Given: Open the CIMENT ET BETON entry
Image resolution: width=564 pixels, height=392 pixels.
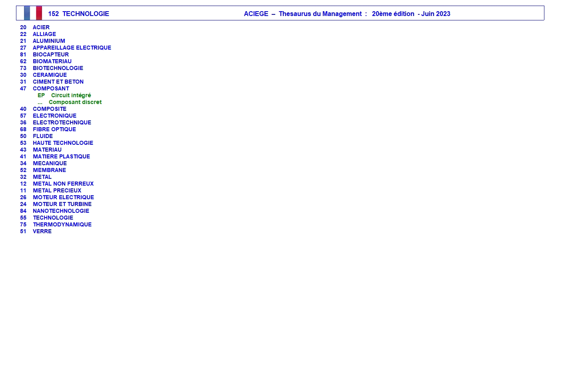Looking at the screenshot, I should pos(58,82).
